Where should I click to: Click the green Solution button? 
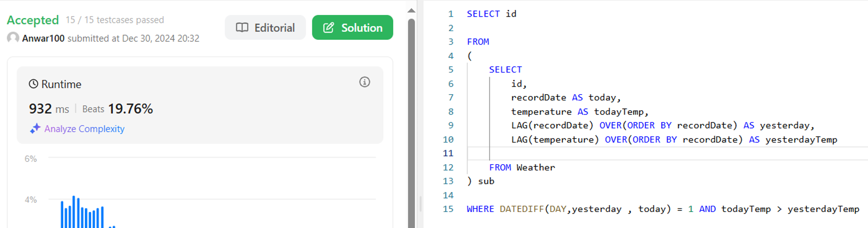click(x=352, y=27)
